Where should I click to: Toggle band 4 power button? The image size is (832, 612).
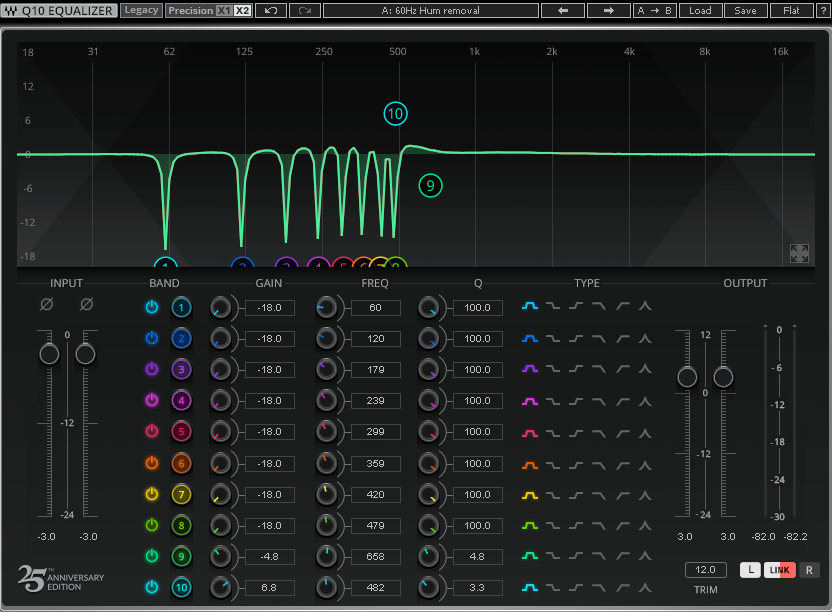tap(152, 400)
